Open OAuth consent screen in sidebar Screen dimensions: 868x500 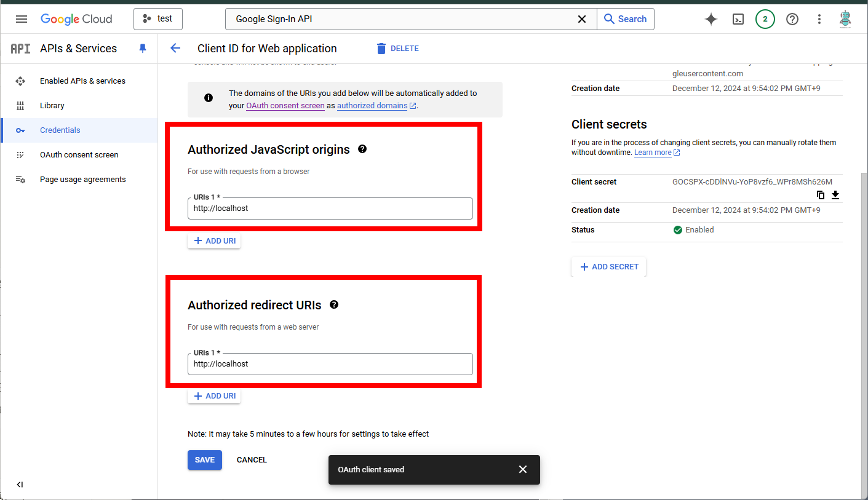tap(79, 155)
